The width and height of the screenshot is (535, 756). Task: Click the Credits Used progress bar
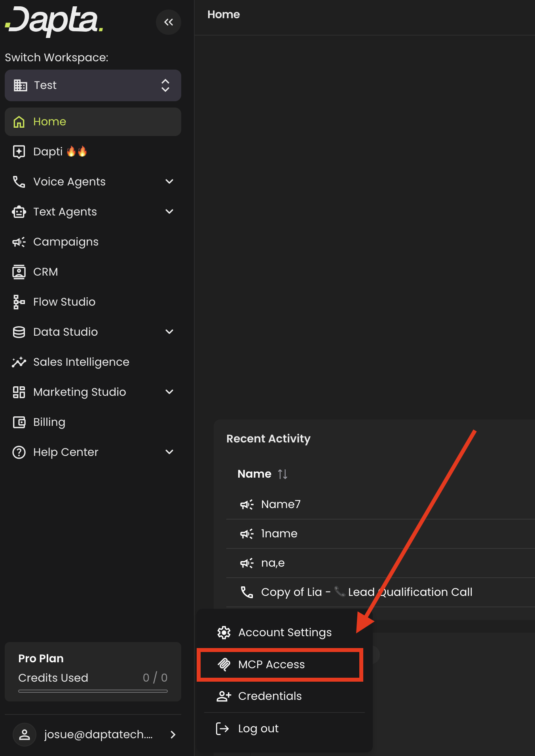click(x=93, y=691)
